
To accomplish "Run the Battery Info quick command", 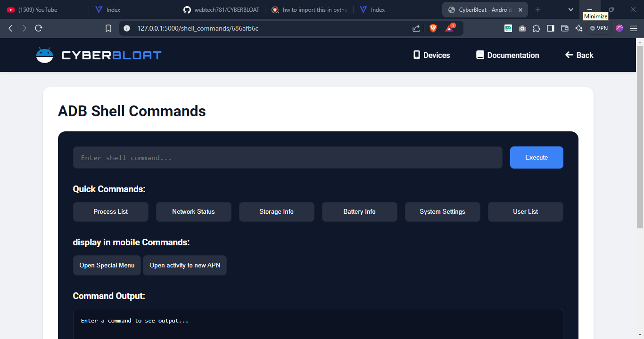I will pos(359,212).
